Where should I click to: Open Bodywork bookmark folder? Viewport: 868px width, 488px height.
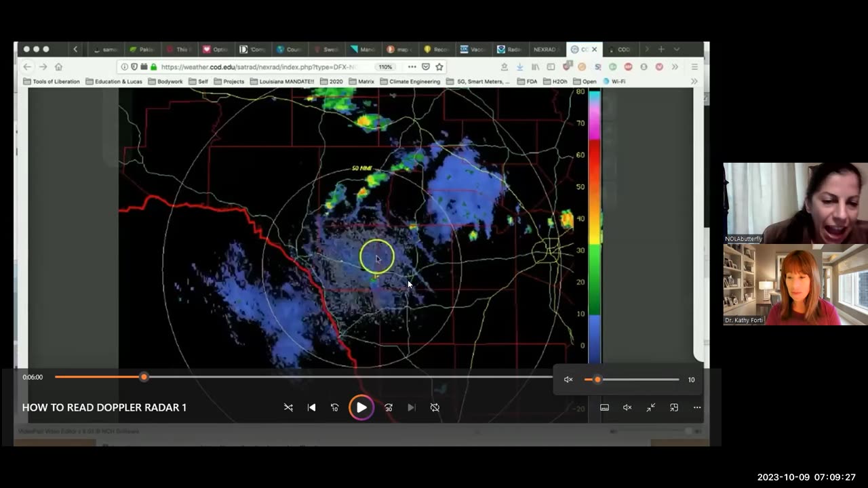[165, 81]
